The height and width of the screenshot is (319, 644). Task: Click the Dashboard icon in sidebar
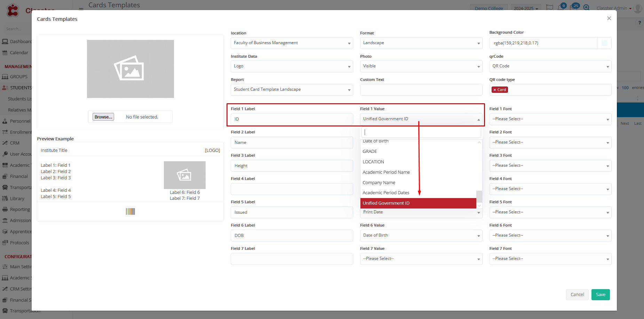point(5,41)
